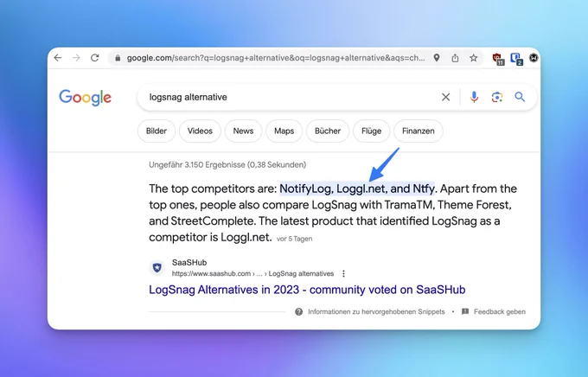Open 'Informationen zu hervorgehobenen Snippets'
Screen dimensions: 588x377
[x=376, y=312]
